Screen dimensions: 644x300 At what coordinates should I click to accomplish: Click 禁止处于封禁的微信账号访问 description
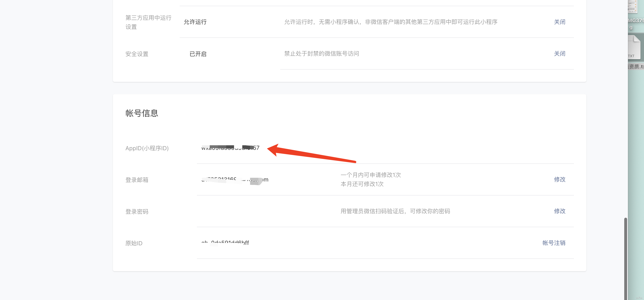point(322,54)
